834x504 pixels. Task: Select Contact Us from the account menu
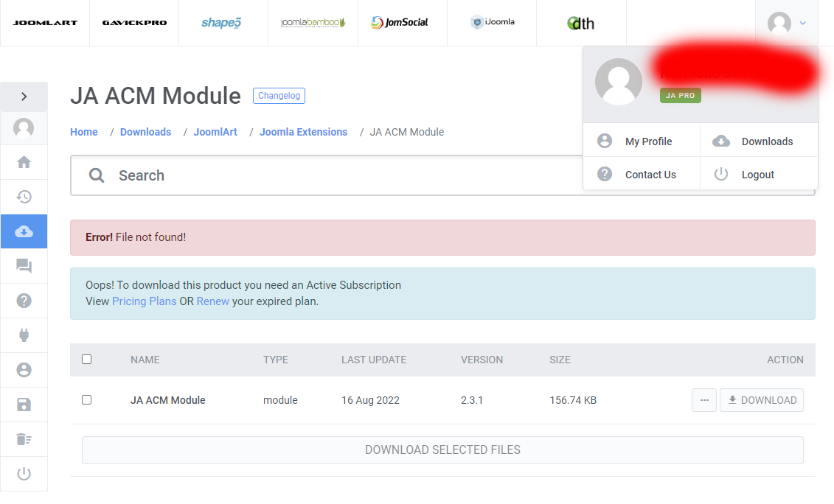651,174
